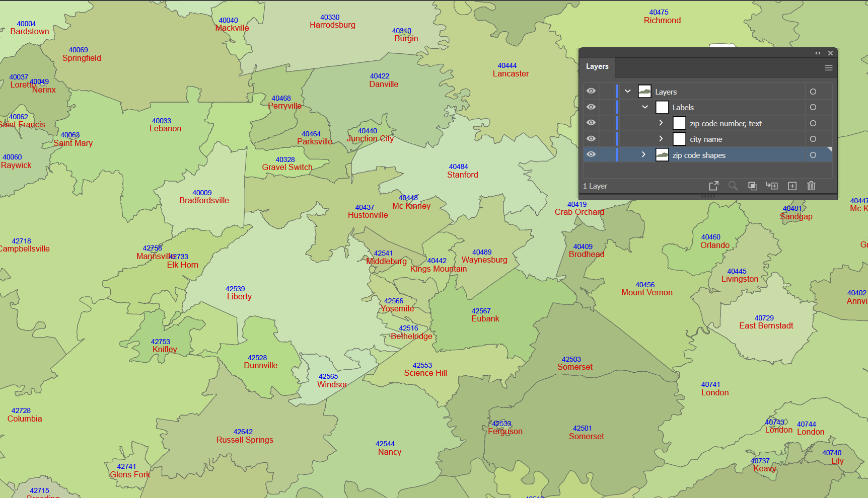Click the 42567 Eubank zip number
Screen dimensions: 868x498
click(x=481, y=311)
